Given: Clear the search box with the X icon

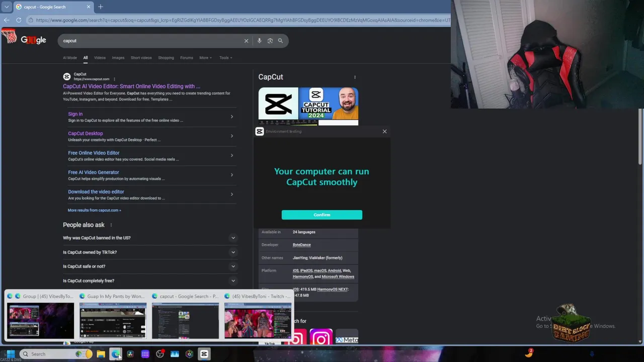Looking at the screenshot, I should click(x=246, y=41).
